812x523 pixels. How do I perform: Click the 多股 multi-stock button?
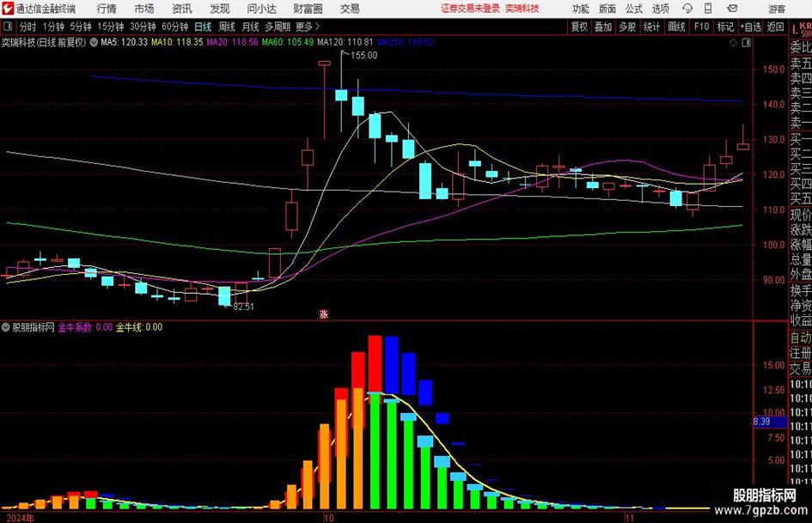point(627,27)
